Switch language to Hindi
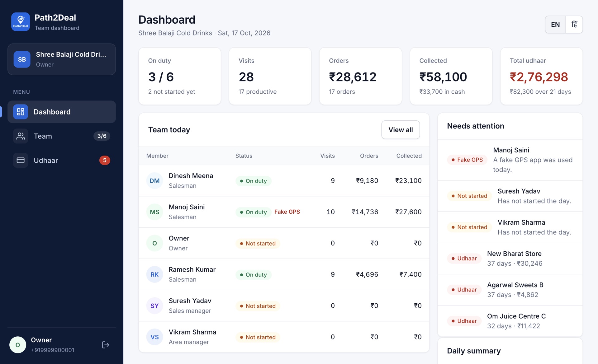The width and height of the screenshot is (598, 364). click(574, 25)
